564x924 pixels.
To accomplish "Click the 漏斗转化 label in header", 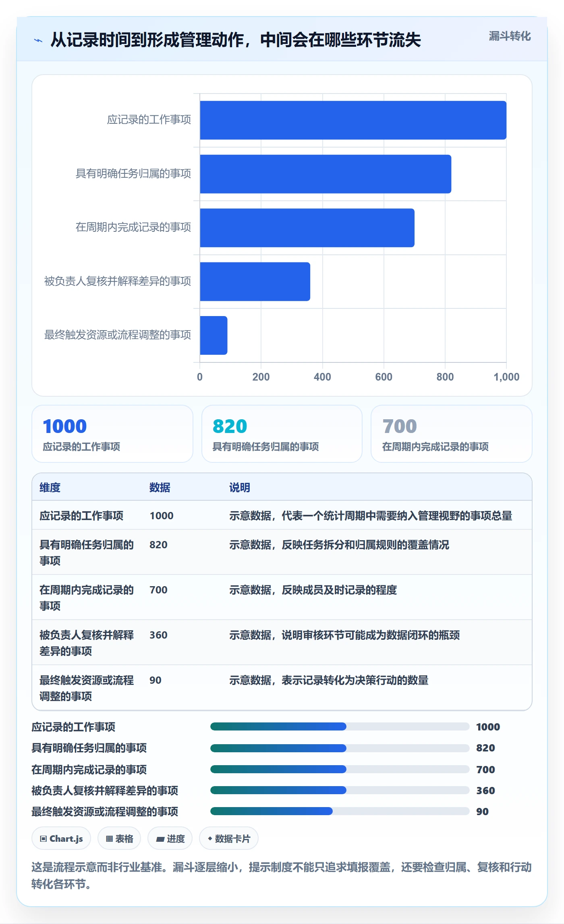I will click(x=510, y=36).
